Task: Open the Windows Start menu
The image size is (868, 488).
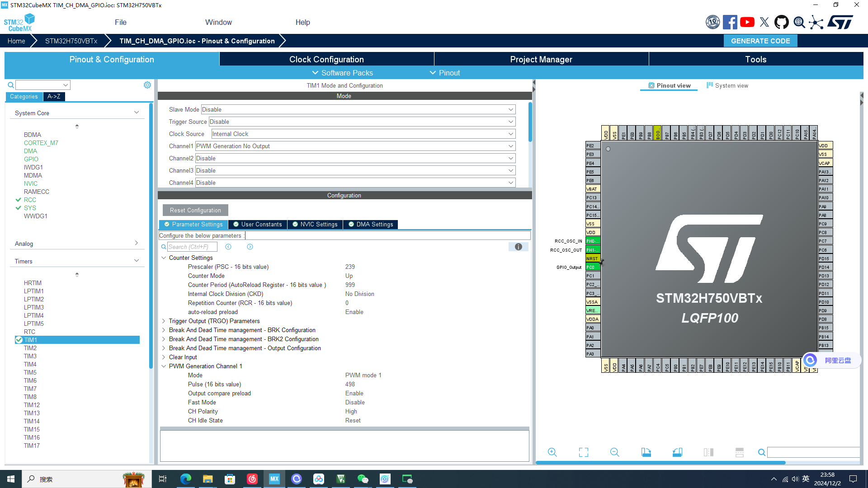Action: click(11, 479)
